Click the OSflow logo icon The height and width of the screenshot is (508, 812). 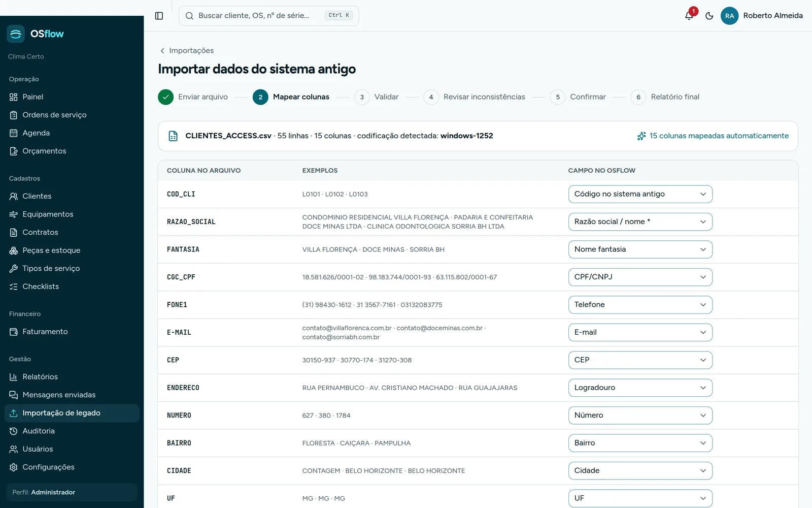[x=16, y=34]
